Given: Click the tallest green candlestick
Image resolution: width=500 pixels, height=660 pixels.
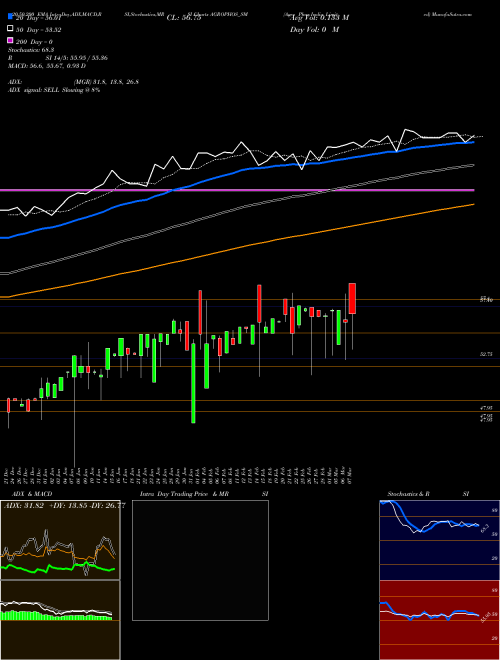Looking at the screenshot, I should click(x=193, y=383).
